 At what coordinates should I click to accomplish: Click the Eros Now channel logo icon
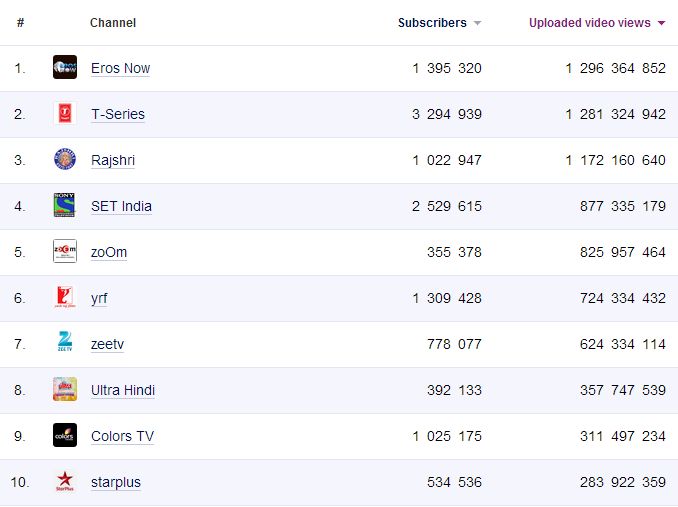coord(65,68)
